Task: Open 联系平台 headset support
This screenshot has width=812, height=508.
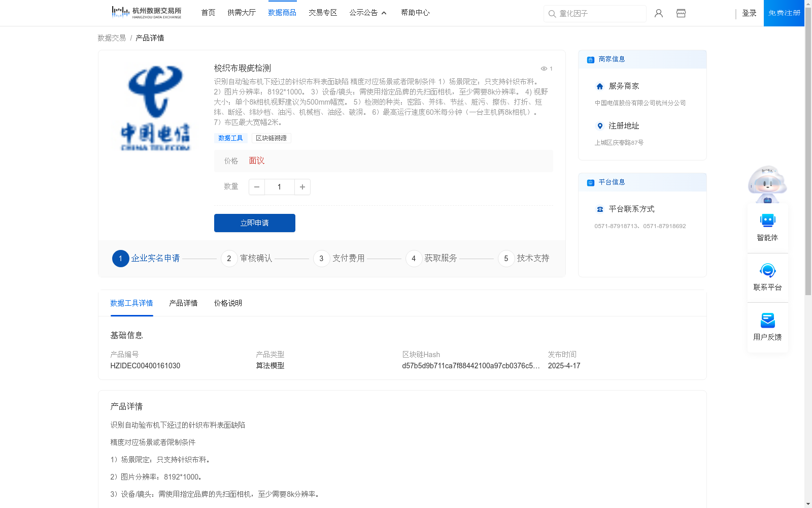Action: tap(768, 277)
